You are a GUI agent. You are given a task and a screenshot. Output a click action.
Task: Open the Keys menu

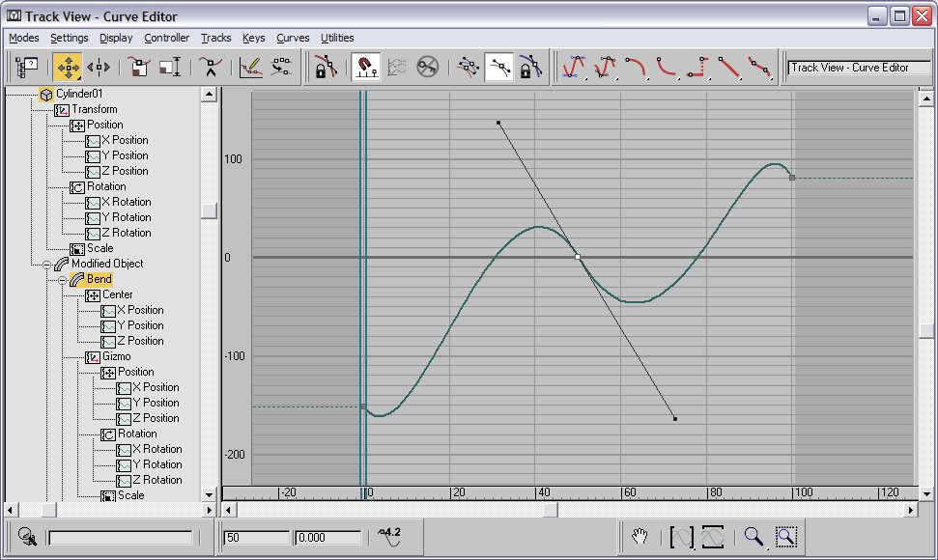click(x=254, y=38)
